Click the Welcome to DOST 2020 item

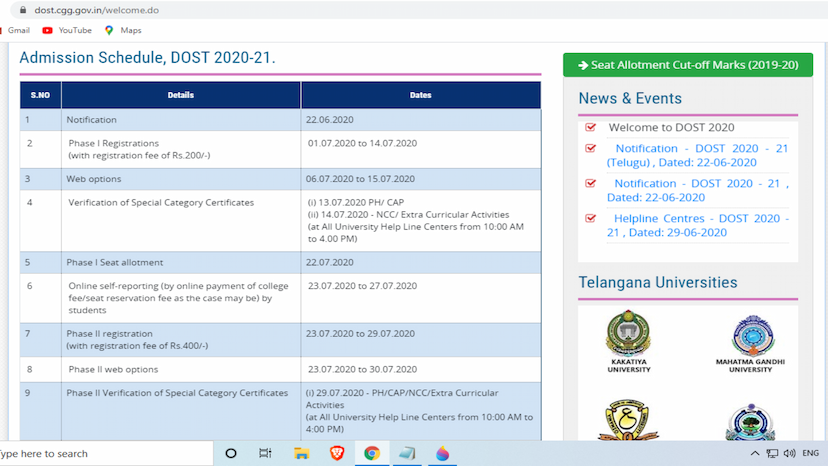pos(671,127)
